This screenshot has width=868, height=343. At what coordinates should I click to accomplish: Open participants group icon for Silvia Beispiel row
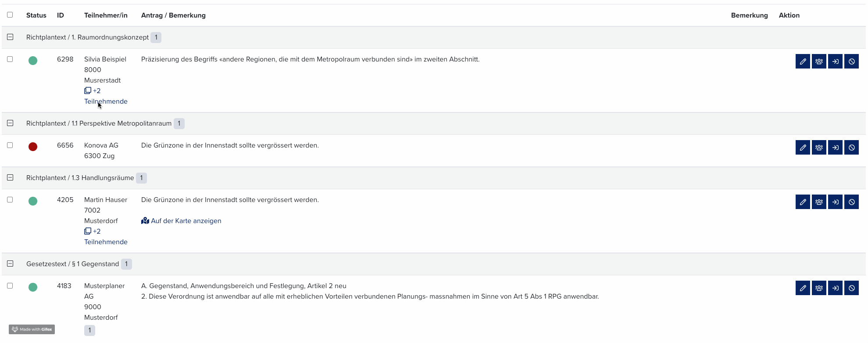point(819,61)
